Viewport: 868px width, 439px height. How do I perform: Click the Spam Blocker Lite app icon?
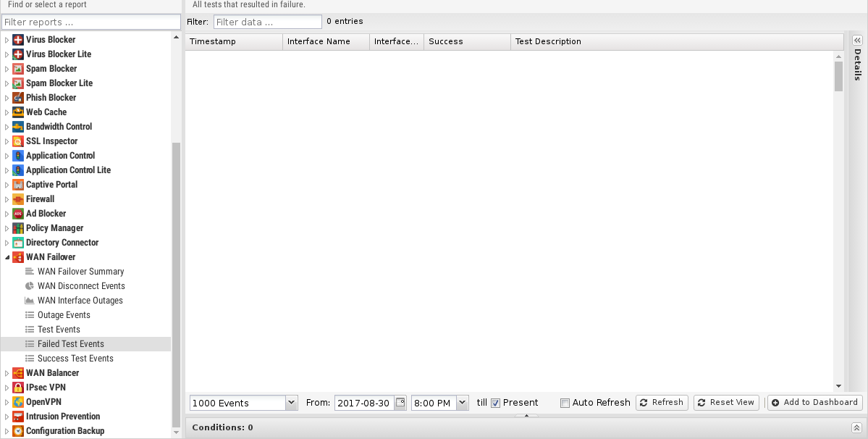pyautogui.click(x=17, y=83)
